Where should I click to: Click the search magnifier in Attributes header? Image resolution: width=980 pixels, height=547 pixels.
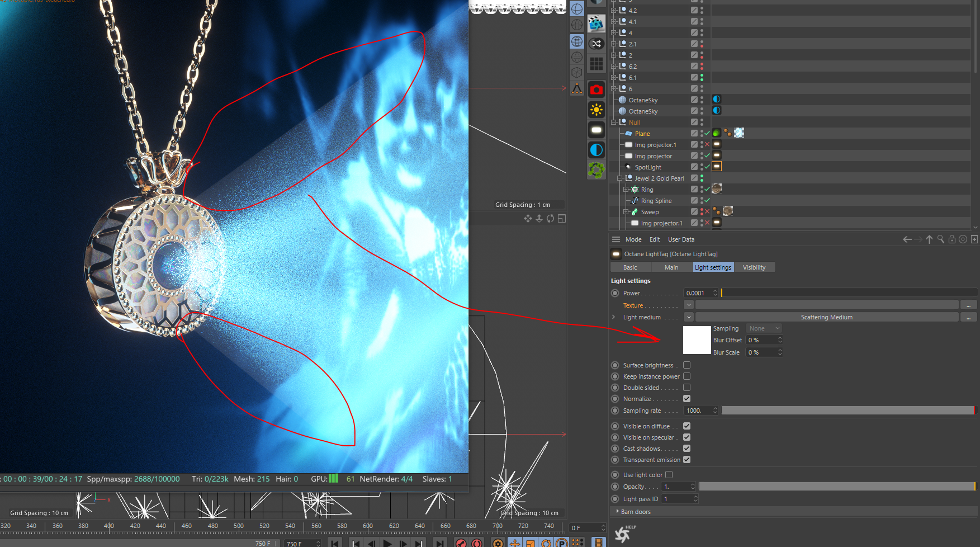941,239
